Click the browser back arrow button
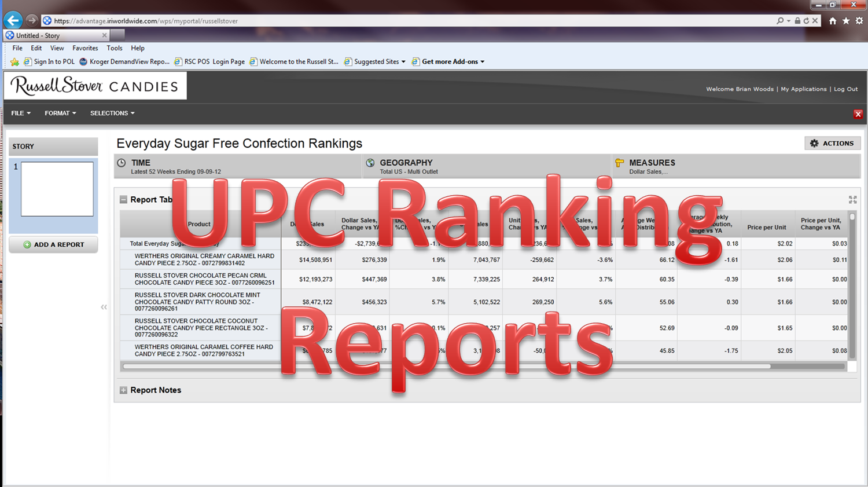The height and width of the screenshot is (487, 868). coord(13,20)
